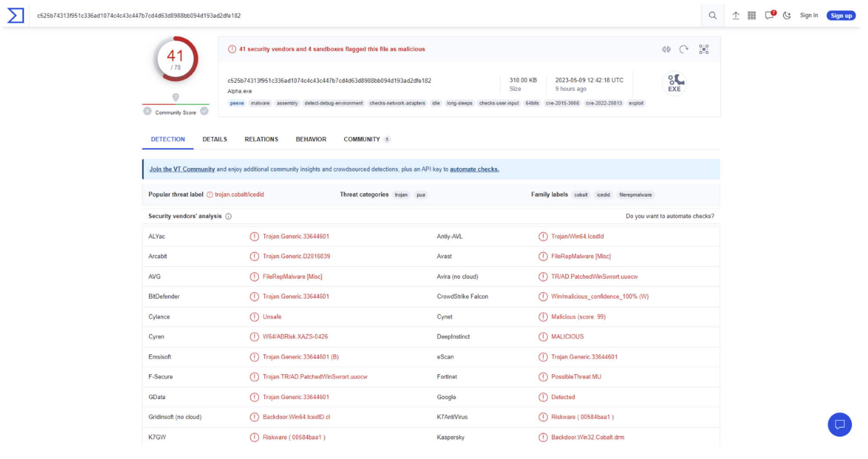
Task: Click the filerepmalware family label chip
Action: tap(635, 195)
